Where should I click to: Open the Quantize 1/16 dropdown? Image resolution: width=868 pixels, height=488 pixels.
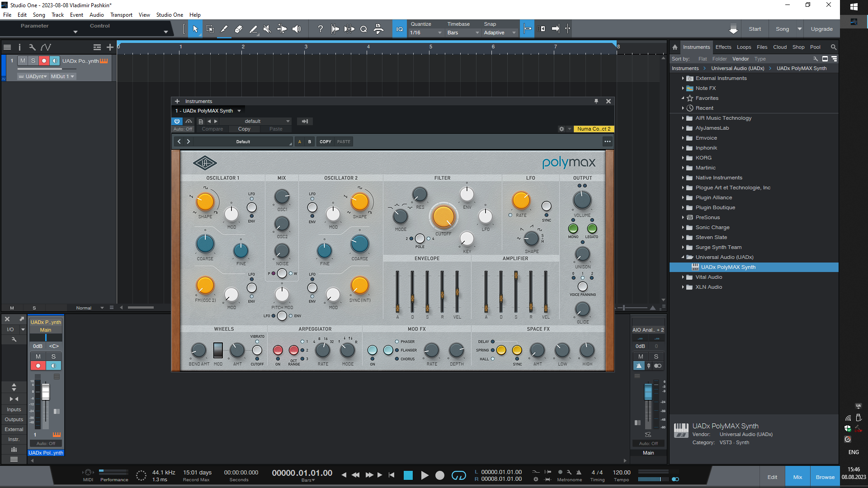click(x=426, y=33)
